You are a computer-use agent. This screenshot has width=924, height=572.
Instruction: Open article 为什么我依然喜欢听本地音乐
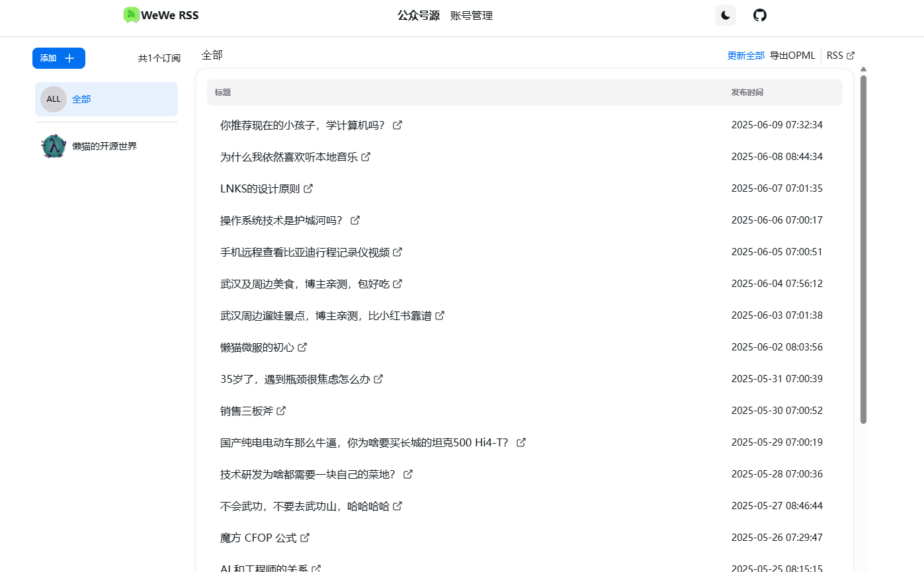coord(289,157)
